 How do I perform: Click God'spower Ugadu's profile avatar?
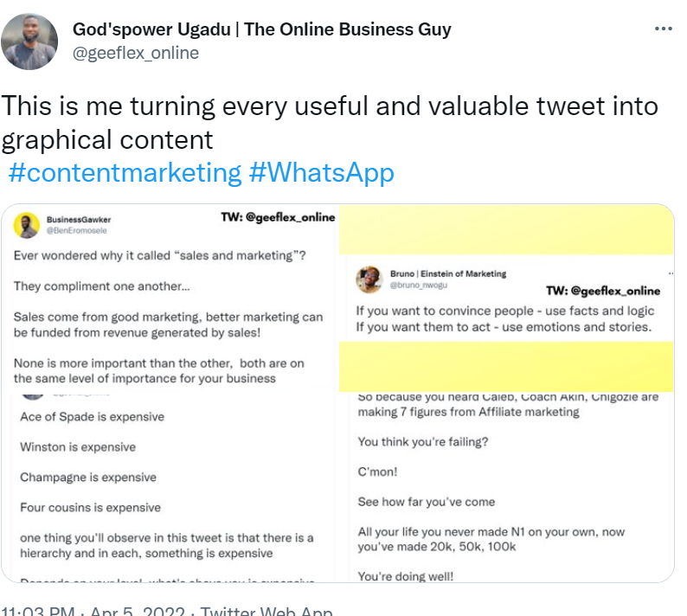tap(30, 42)
